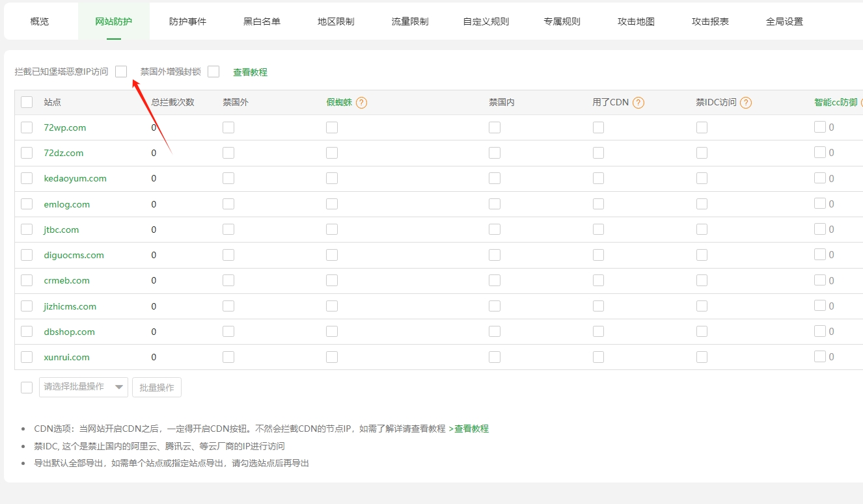The width and height of the screenshot is (863, 504).
Task: Select row checkbox for 72wp.com
Action: (x=27, y=127)
